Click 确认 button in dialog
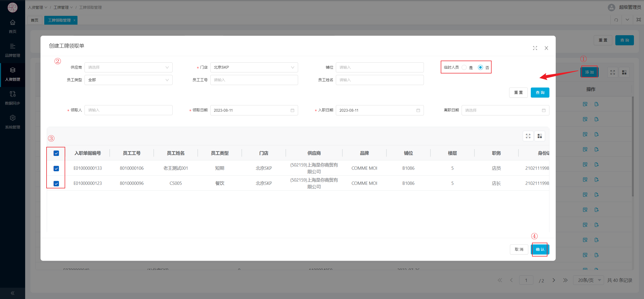The image size is (644, 299). click(x=540, y=249)
